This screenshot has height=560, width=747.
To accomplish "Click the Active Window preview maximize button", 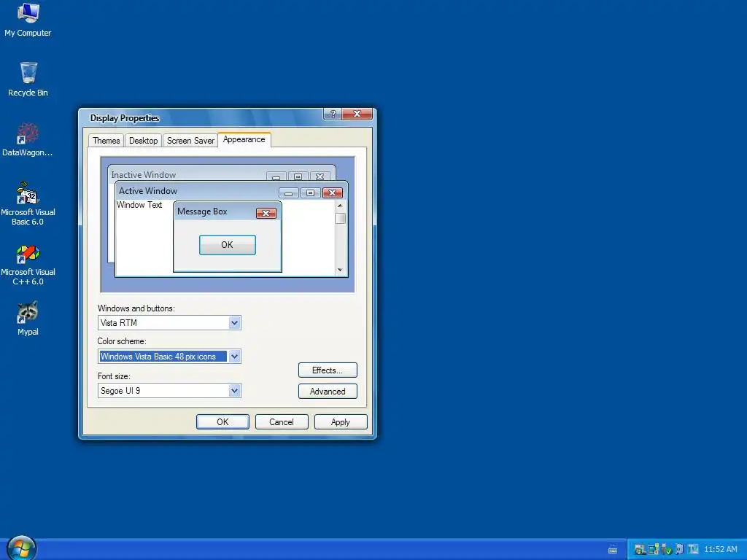I will pos(310,192).
